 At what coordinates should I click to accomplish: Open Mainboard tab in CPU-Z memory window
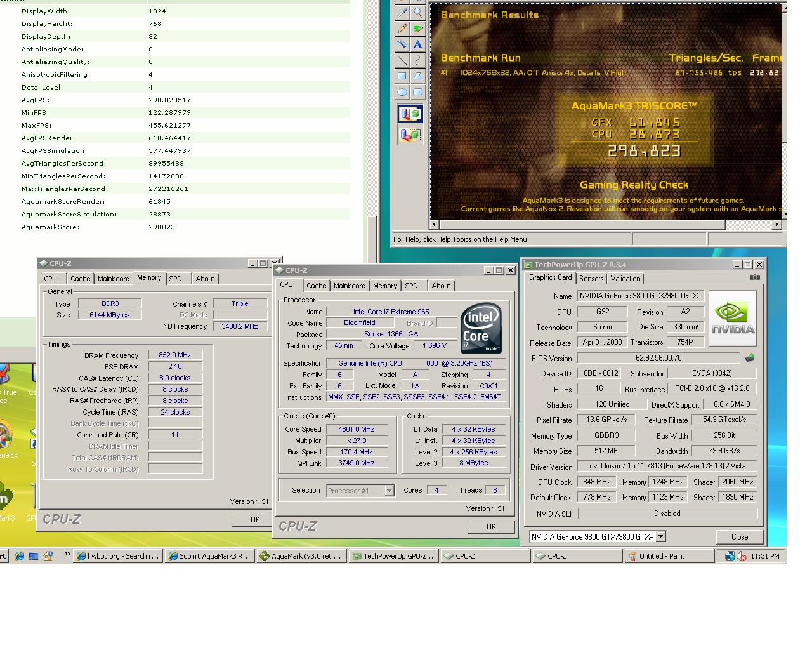tap(114, 279)
